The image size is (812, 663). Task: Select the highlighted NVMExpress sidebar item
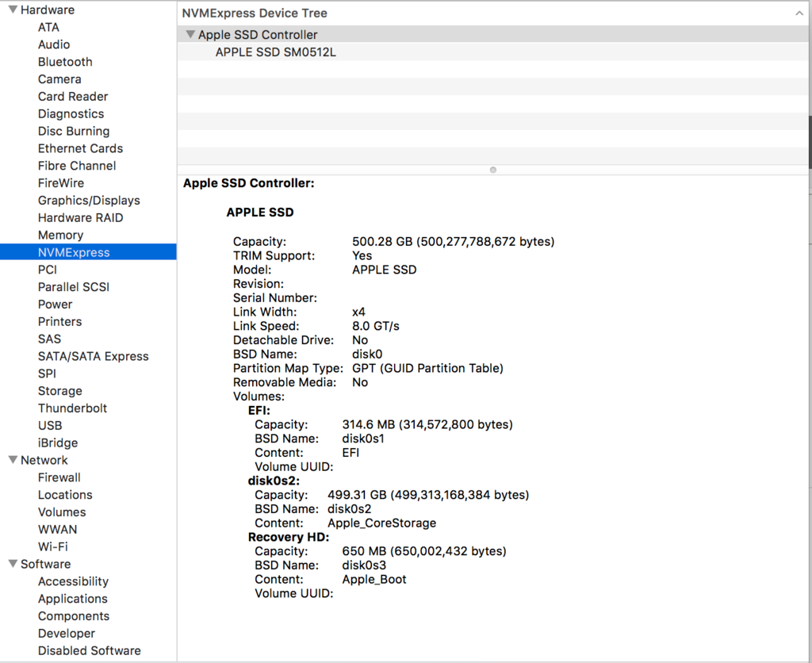point(74,252)
